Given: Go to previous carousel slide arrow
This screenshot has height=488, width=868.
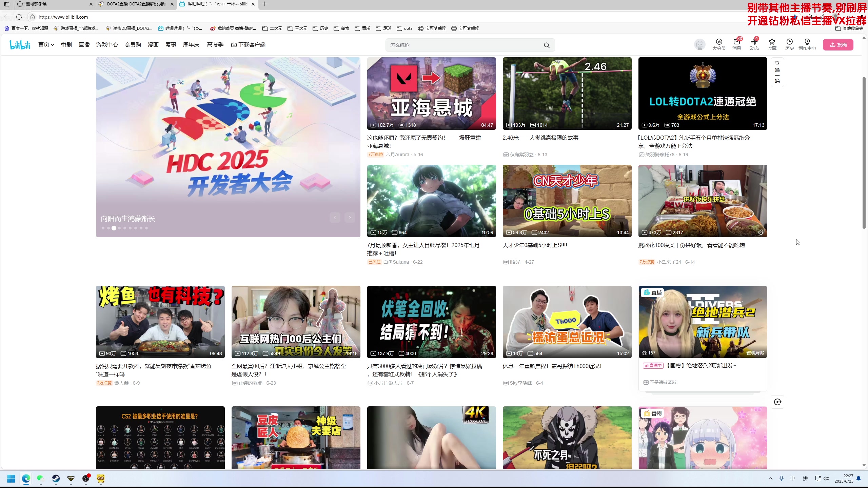Looking at the screenshot, I should (x=335, y=218).
